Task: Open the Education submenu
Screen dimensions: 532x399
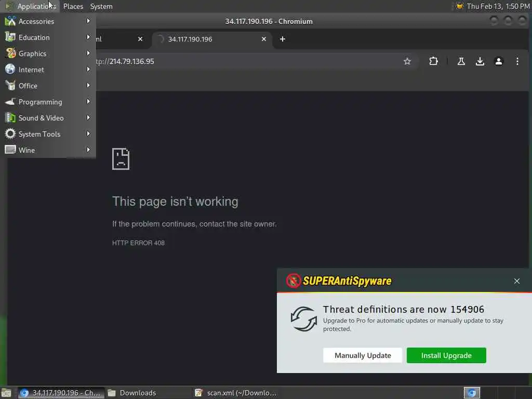Action: pos(48,37)
